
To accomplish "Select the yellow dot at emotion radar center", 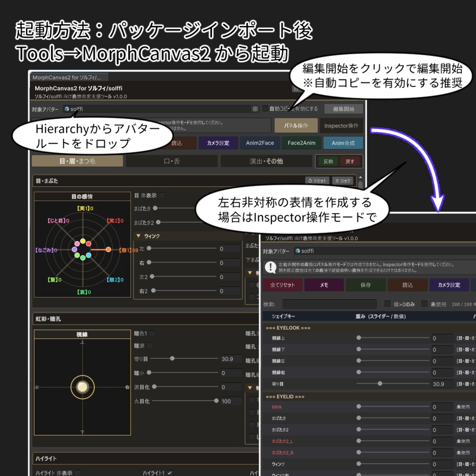I will pyautogui.click(x=83, y=241).
